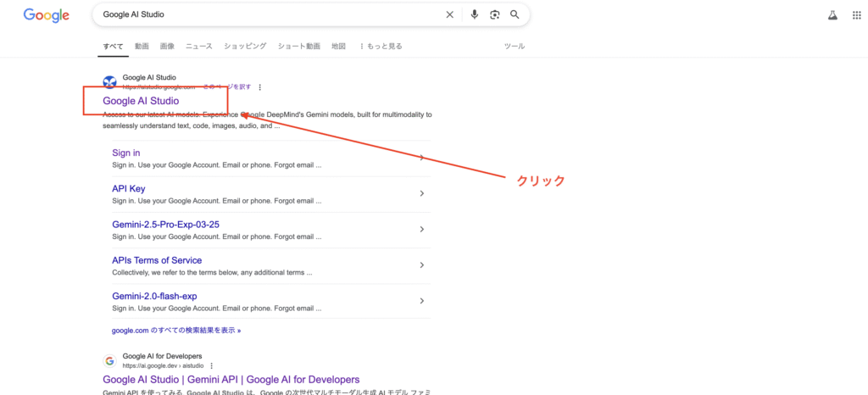Expand the もっと見る menu

(381, 47)
